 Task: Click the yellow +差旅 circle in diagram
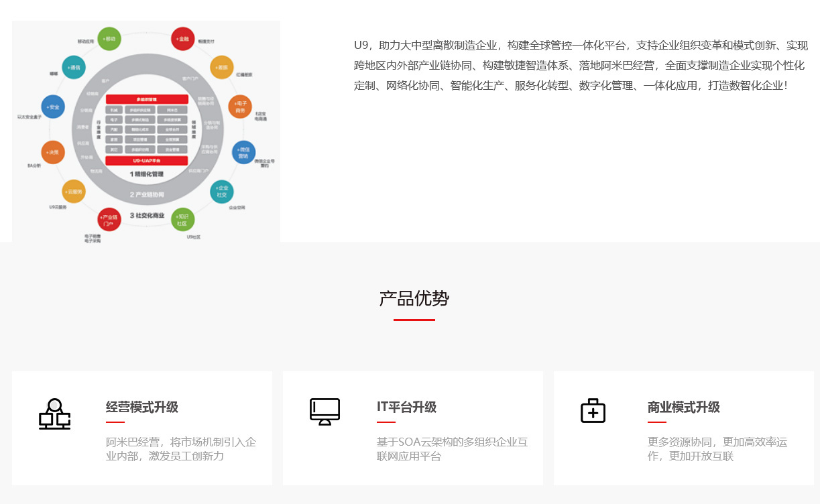click(221, 68)
